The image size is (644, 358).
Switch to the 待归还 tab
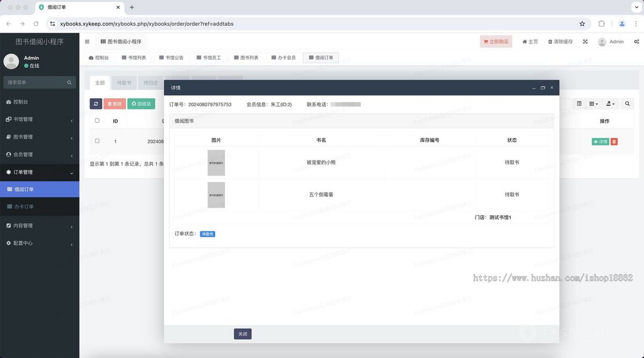(151, 83)
